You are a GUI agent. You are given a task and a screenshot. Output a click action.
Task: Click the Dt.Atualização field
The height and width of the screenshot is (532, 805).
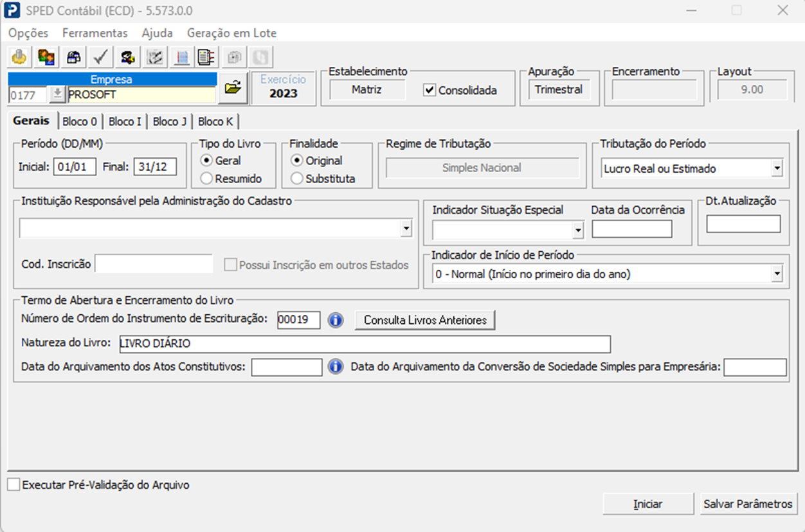coord(743,224)
